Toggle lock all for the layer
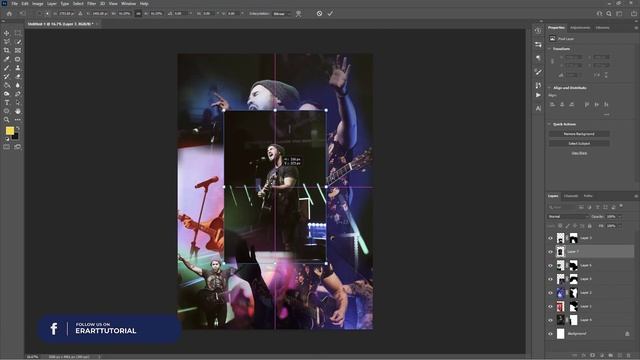The width and height of the screenshot is (640, 360). point(590,226)
